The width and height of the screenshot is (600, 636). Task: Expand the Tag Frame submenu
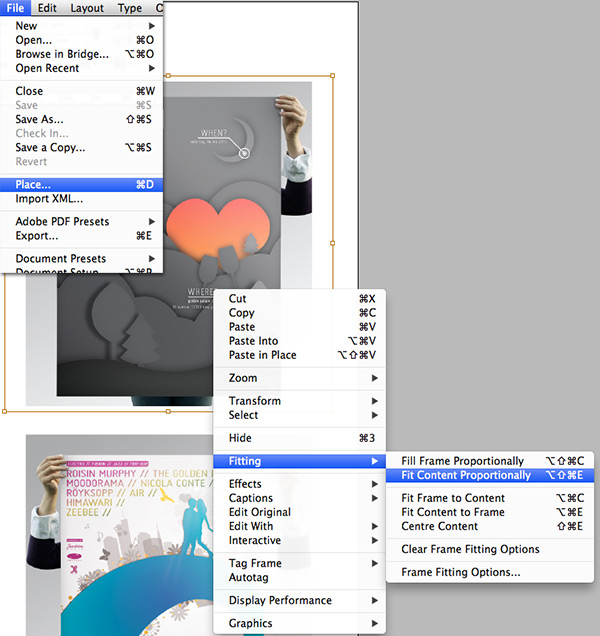(x=299, y=563)
